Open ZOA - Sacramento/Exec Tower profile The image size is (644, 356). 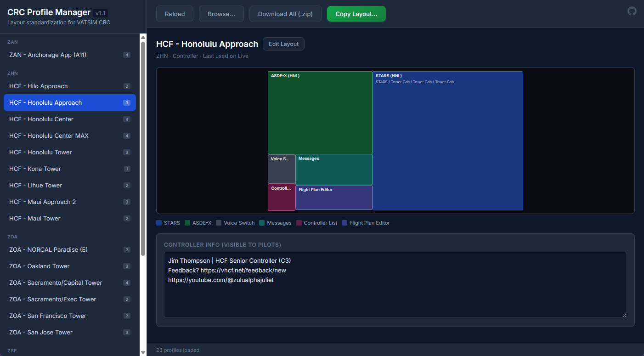coord(70,299)
